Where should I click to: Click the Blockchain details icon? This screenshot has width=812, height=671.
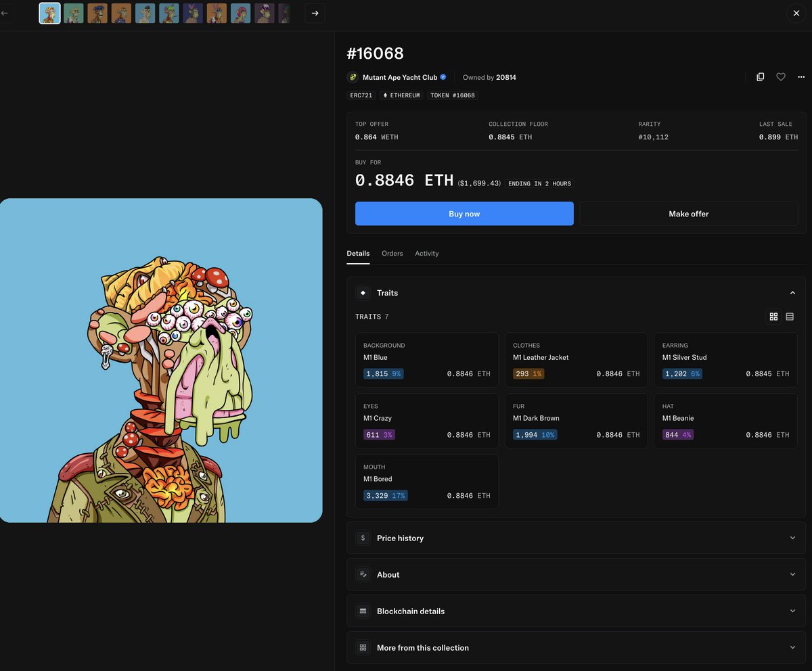pyautogui.click(x=363, y=611)
